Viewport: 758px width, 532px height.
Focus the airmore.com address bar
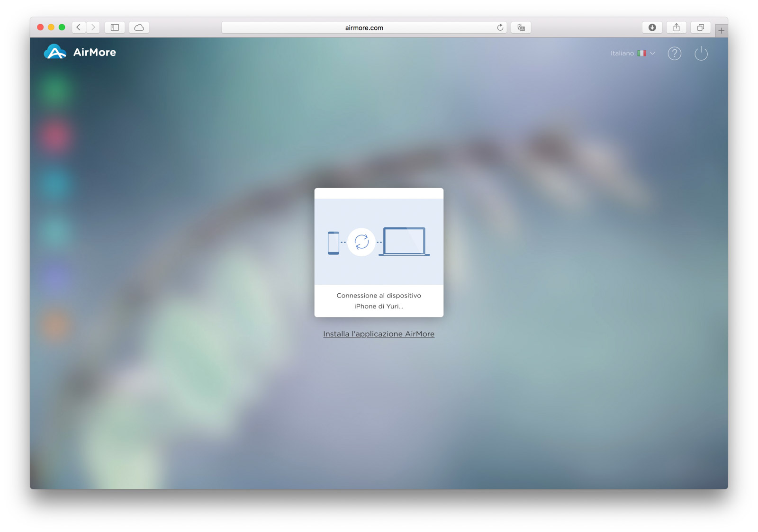(364, 27)
